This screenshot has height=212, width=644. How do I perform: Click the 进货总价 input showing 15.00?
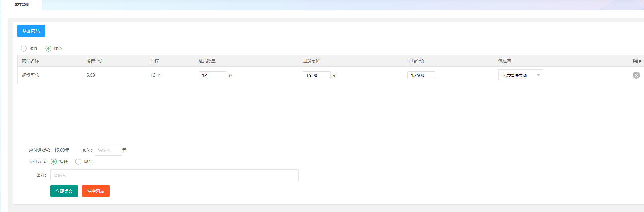pyautogui.click(x=316, y=75)
